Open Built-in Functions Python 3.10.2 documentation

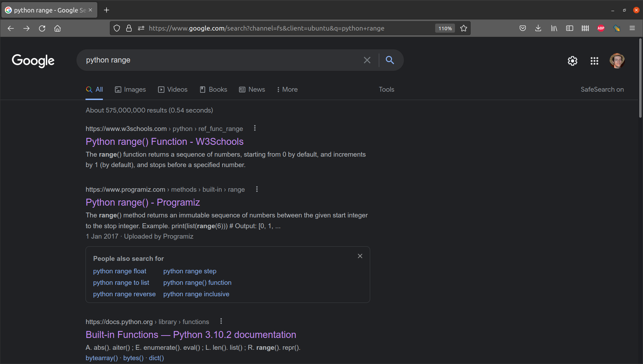191,335
